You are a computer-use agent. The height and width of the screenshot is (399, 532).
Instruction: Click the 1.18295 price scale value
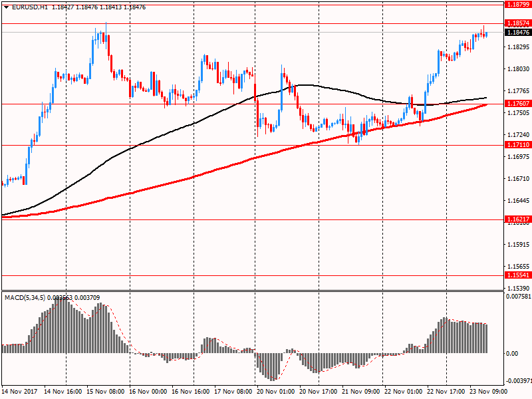[519, 47]
